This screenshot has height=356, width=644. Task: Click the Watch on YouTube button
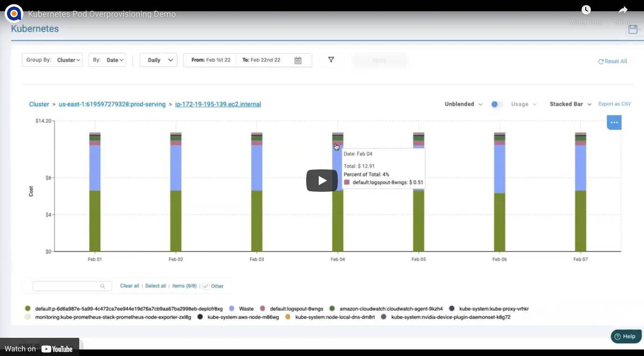(x=39, y=349)
